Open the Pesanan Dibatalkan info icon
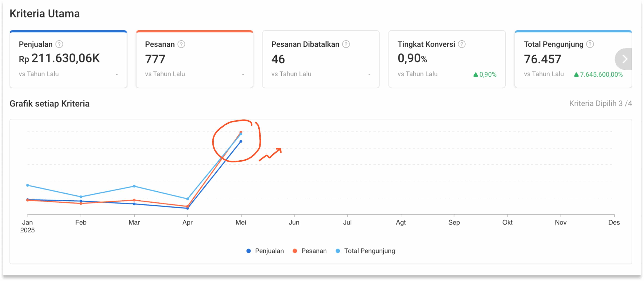Viewport: 644px width, 281px height. (x=346, y=44)
